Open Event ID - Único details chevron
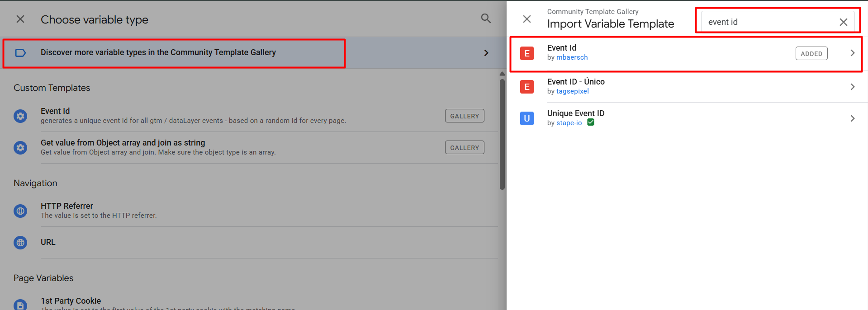 852,87
